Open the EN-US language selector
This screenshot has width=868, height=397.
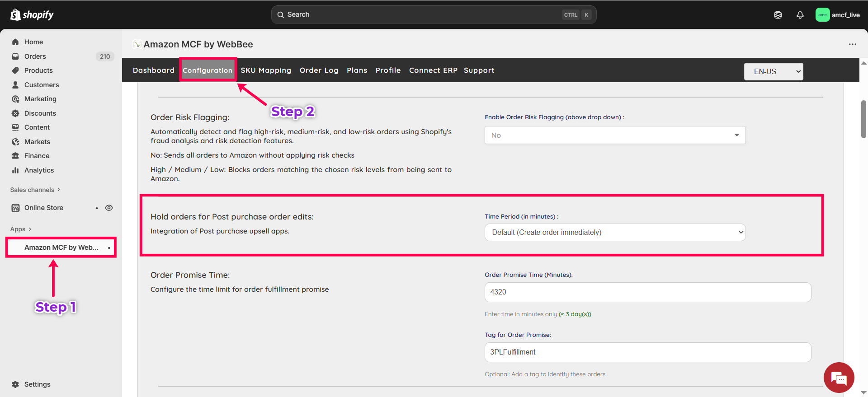point(773,71)
